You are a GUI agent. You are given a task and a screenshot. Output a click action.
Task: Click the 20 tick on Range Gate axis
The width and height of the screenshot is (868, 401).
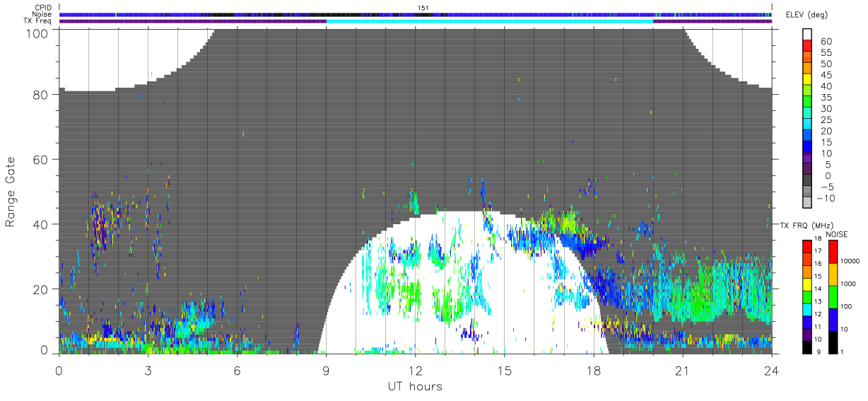click(41, 289)
